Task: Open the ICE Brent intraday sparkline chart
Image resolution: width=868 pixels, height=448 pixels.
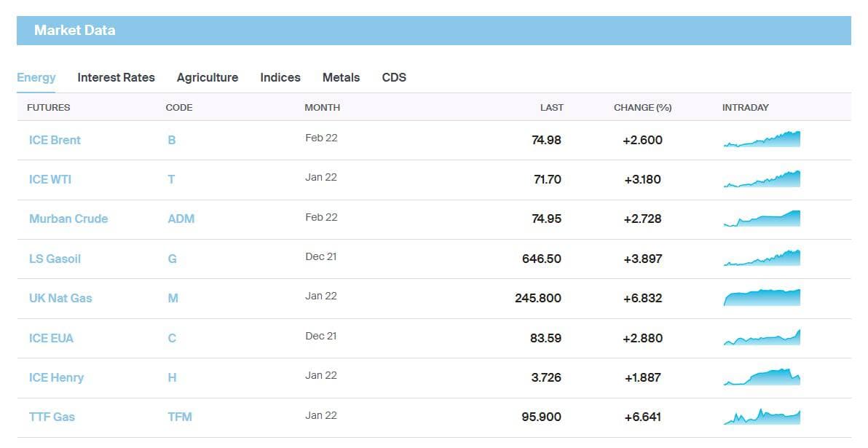Action: pos(762,140)
